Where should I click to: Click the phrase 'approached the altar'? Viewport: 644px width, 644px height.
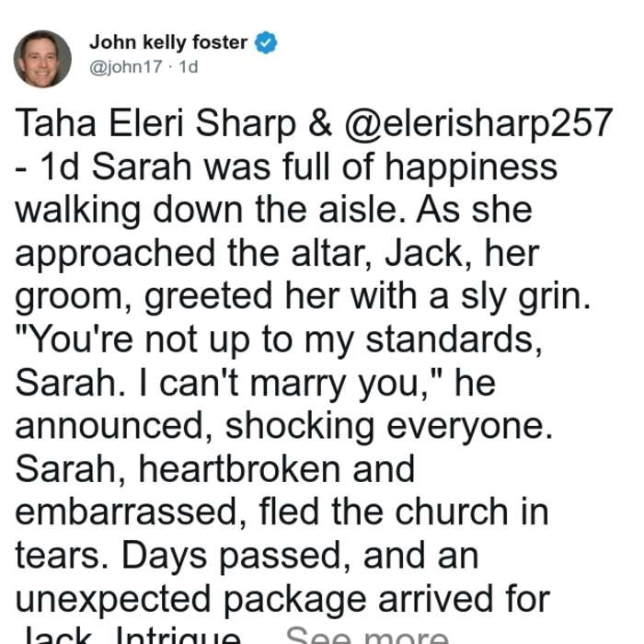pos(190,253)
